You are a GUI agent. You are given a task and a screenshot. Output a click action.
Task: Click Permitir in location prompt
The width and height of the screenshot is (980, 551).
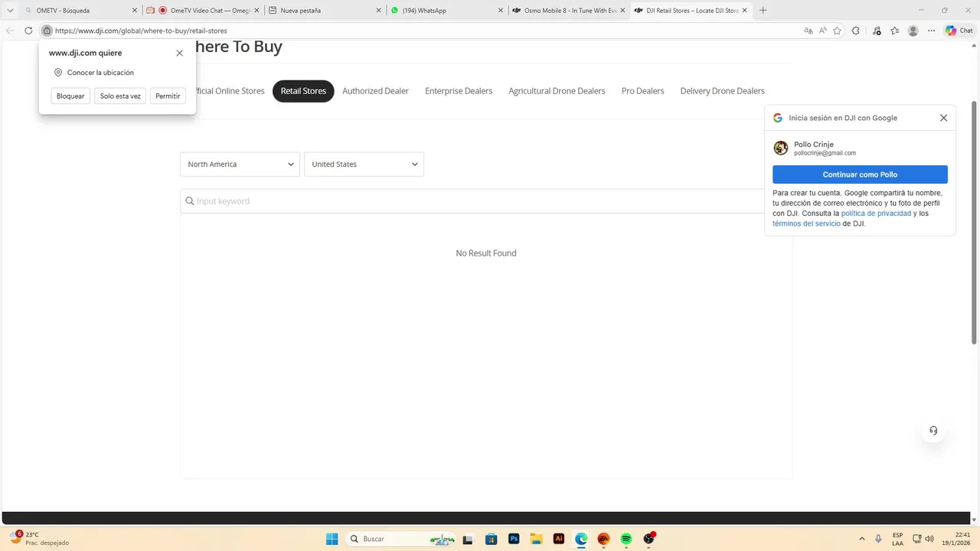click(168, 96)
